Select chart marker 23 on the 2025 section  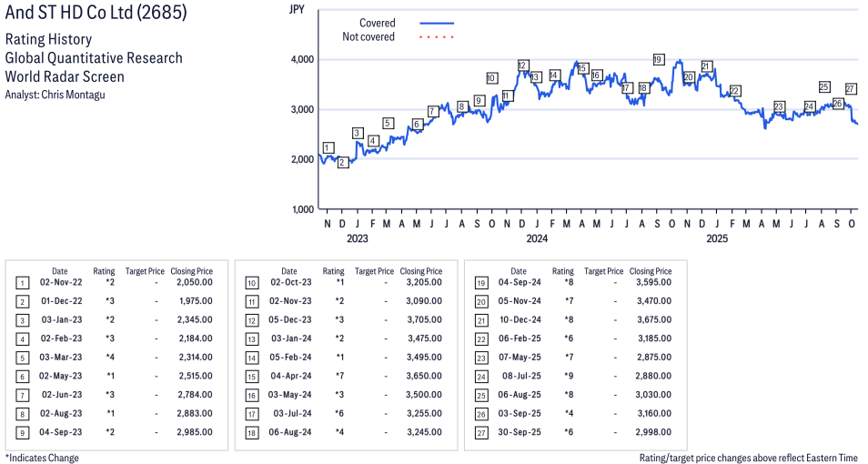(779, 107)
